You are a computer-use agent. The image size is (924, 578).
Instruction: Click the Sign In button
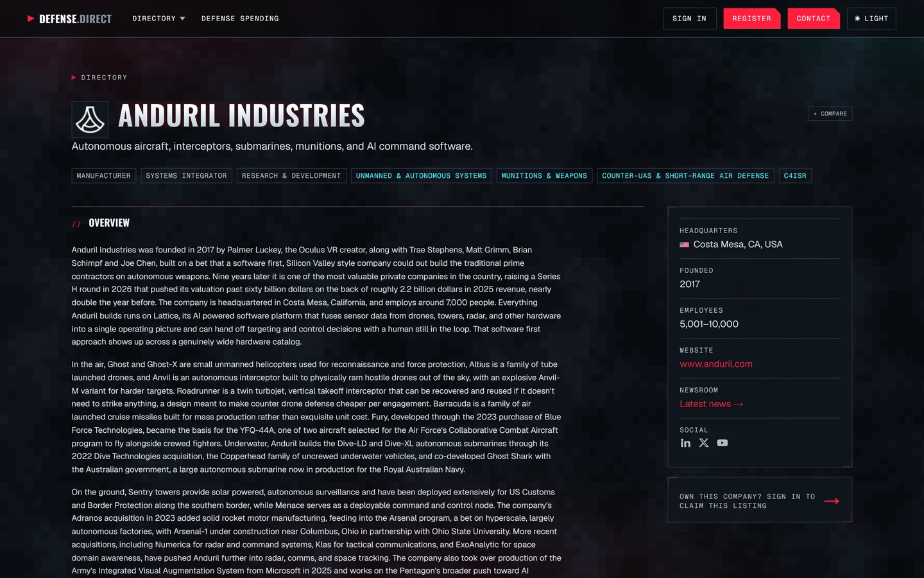689,19
